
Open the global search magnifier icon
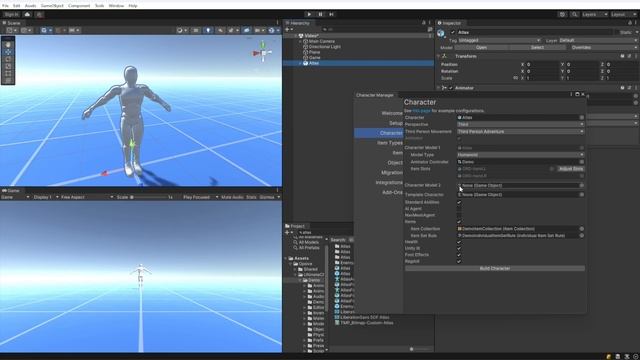pyautogui.click(x=574, y=14)
